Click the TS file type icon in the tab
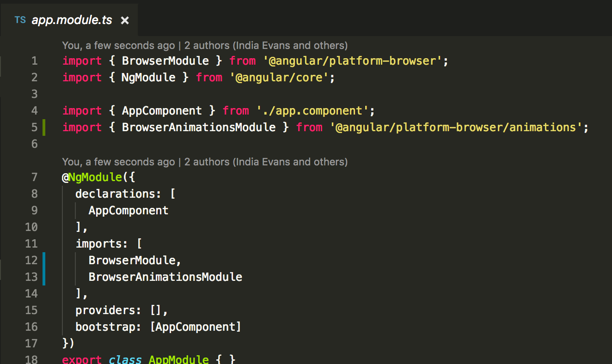This screenshot has height=364, width=612. pyautogui.click(x=20, y=20)
